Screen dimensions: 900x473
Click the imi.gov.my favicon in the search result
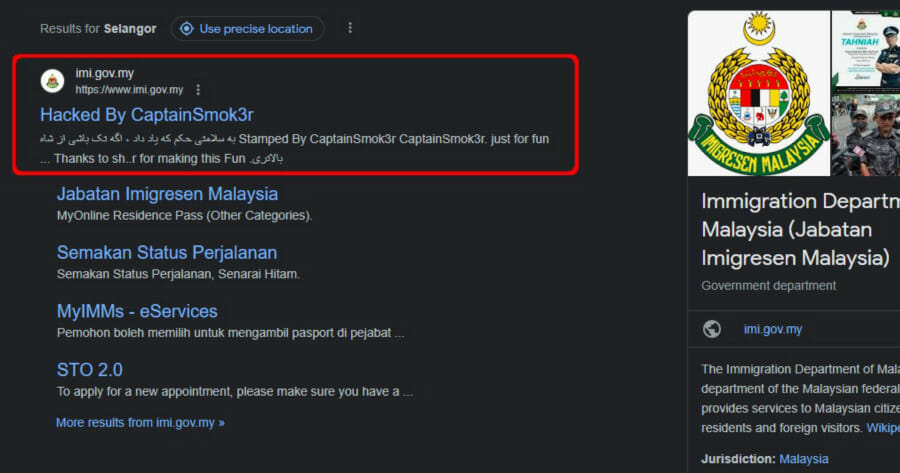(x=52, y=81)
